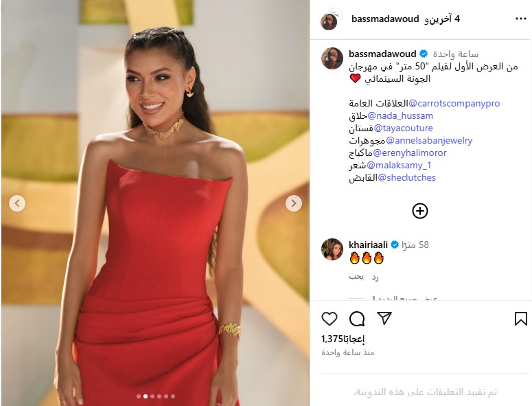This screenshot has height=406, width=532.
Task: Visit @sheclutches tagged account
Action: 406,177
